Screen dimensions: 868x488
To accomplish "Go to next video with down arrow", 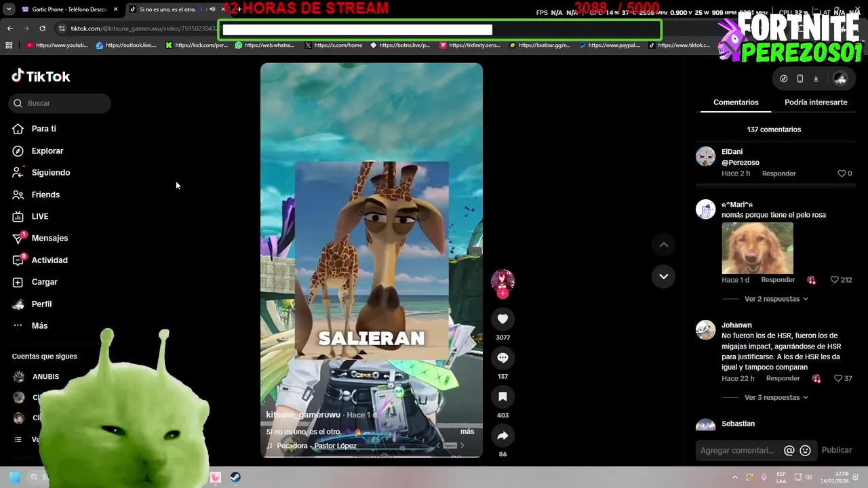I will (664, 276).
